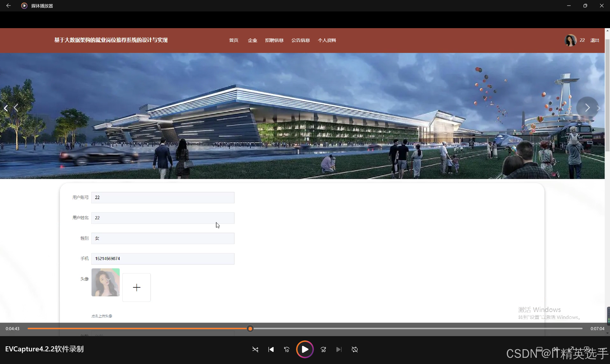This screenshot has width=610, height=364.
Task: Toggle shuffle mode off/on
Action: 255,349
